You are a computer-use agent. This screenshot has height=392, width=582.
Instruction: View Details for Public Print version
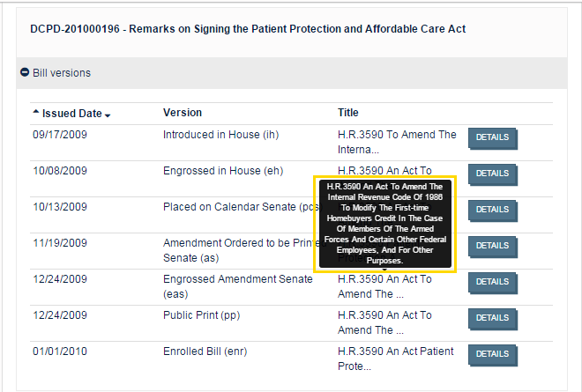coord(492,318)
